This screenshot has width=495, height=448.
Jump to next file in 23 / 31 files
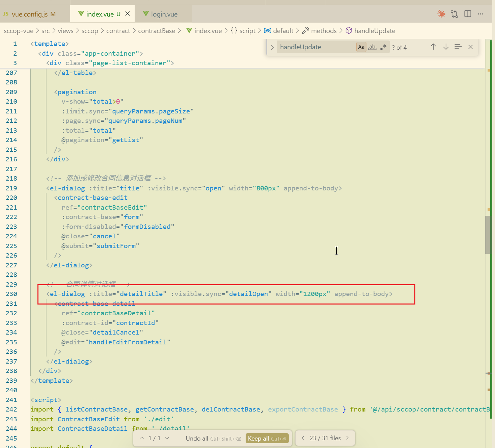click(348, 438)
